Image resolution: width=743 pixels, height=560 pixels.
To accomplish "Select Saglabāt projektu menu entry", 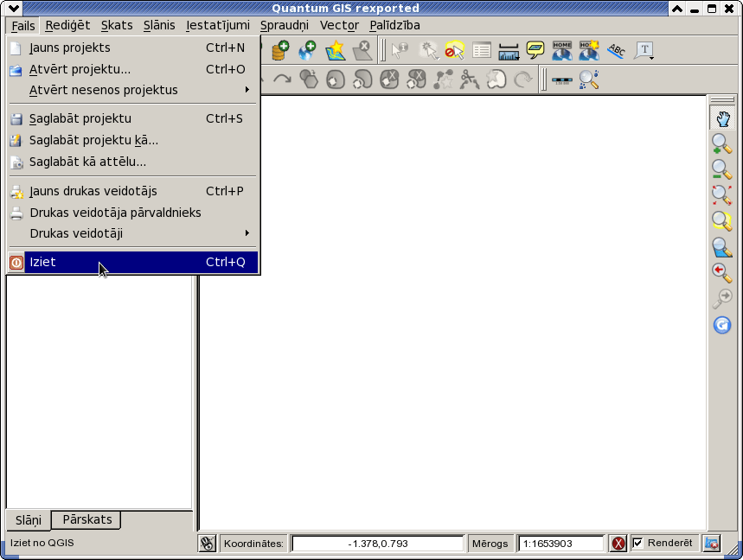I will click(133, 118).
